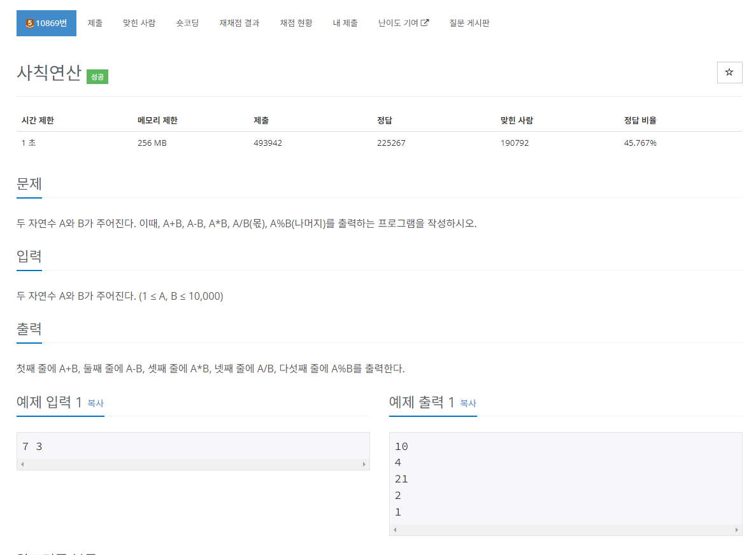Go to the 제출 tab
756x555 pixels.
click(95, 23)
